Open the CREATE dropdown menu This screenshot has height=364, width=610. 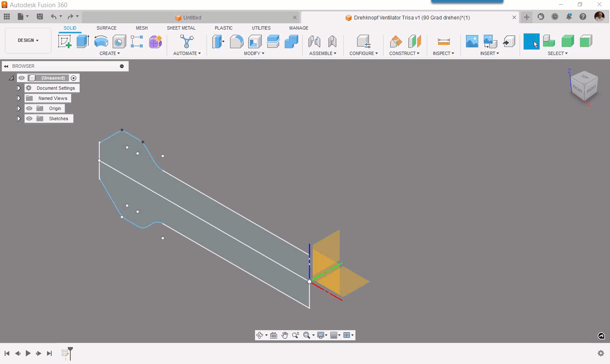(x=109, y=53)
